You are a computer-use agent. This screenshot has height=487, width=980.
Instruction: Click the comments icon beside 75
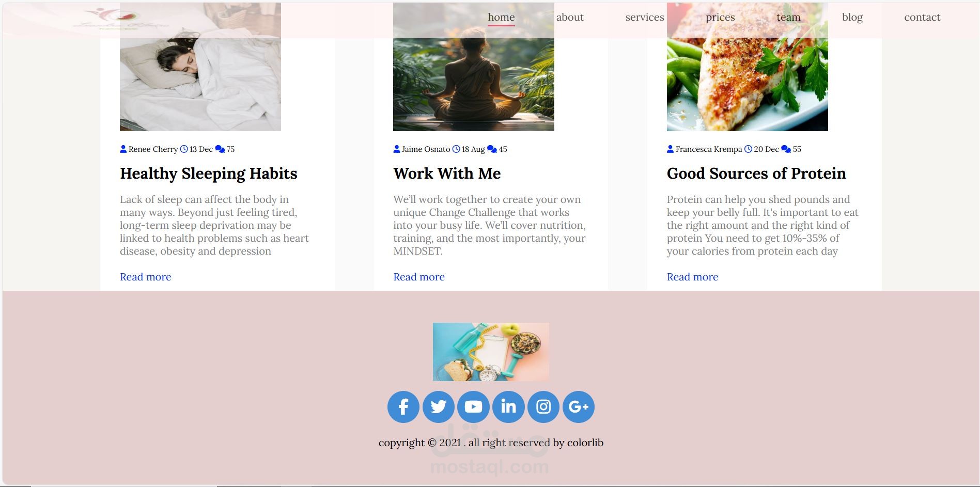coord(220,149)
